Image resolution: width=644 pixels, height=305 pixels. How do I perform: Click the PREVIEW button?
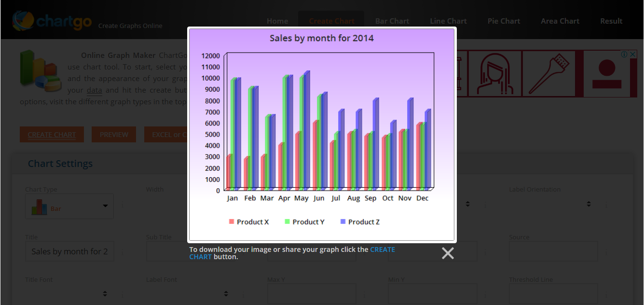point(114,135)
